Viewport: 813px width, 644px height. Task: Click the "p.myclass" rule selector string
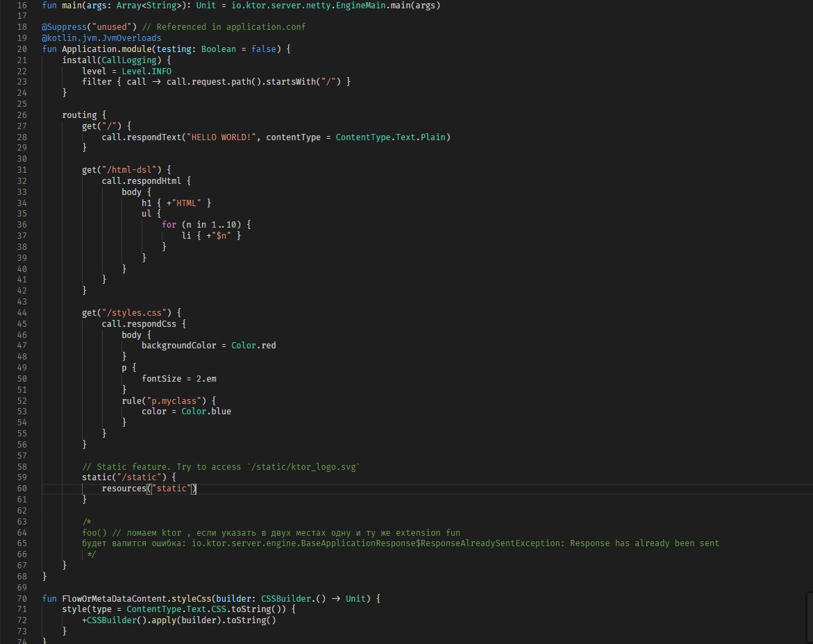click(172, 401)
